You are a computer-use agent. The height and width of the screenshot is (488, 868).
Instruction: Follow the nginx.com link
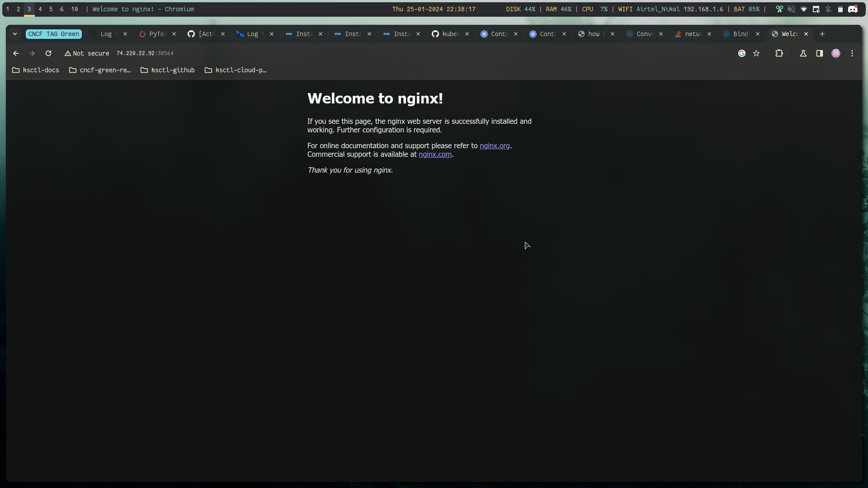pos(435,154)
